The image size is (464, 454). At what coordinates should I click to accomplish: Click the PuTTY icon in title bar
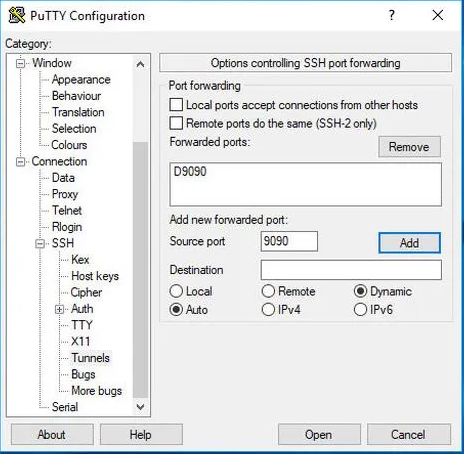click(17, 15)
